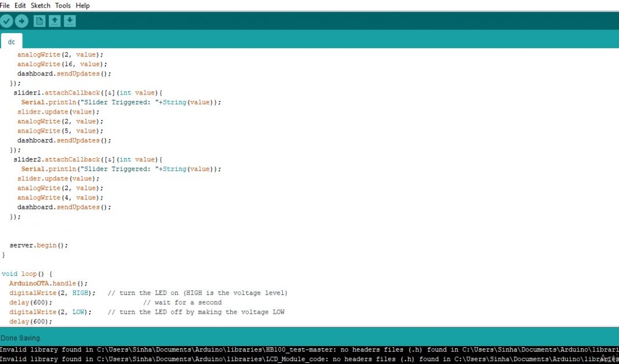The width and height of the screenshot is (619, 364).
Task: Click the analogWrite(16, value) line
Action: 62,64
